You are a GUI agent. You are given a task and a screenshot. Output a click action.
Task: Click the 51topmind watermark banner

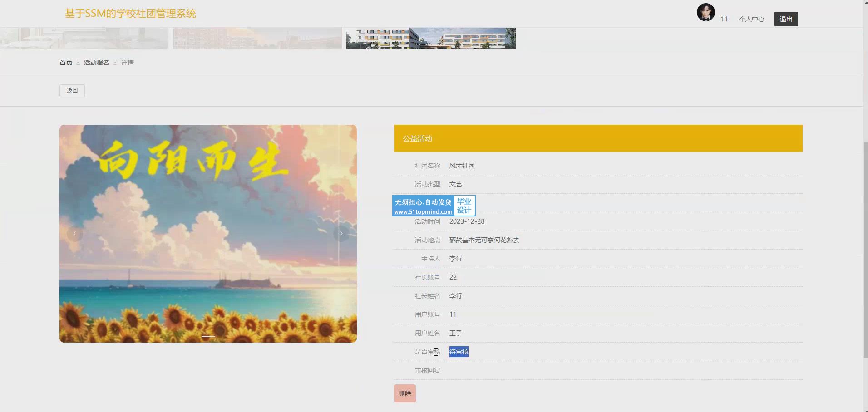(x=434, y=206)
